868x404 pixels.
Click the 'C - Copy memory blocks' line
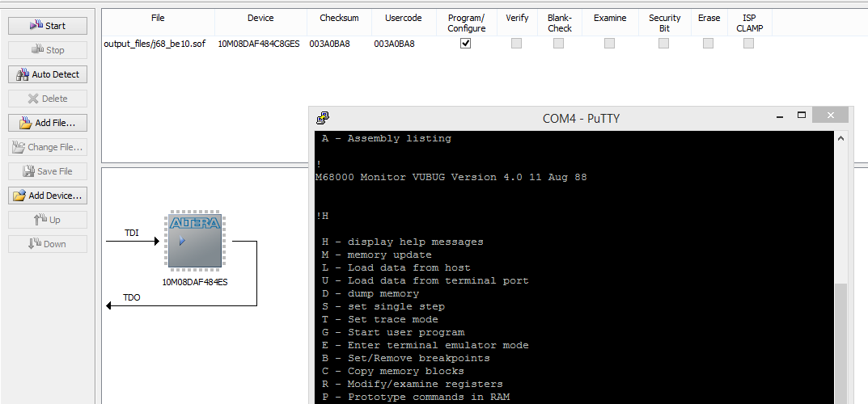point(393,371)
